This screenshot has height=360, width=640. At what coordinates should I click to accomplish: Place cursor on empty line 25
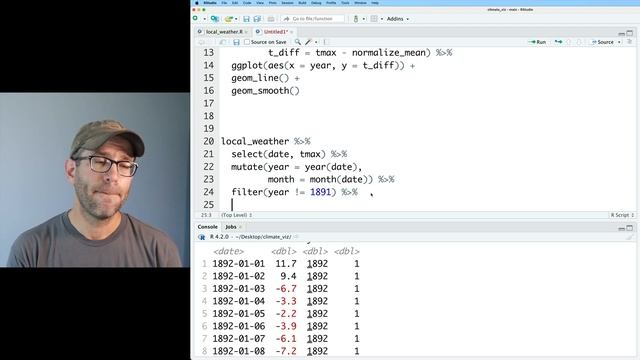click(428, 204)
